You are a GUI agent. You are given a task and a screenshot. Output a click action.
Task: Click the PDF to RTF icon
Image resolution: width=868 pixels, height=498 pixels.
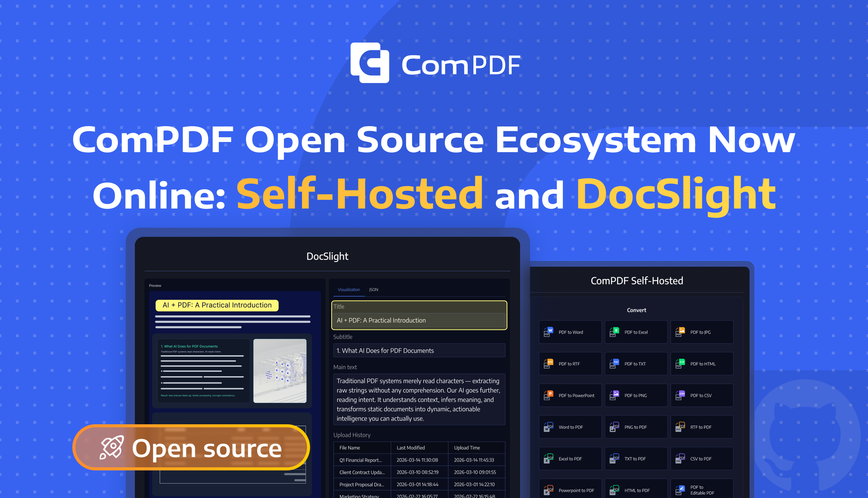tap(549, 364)
